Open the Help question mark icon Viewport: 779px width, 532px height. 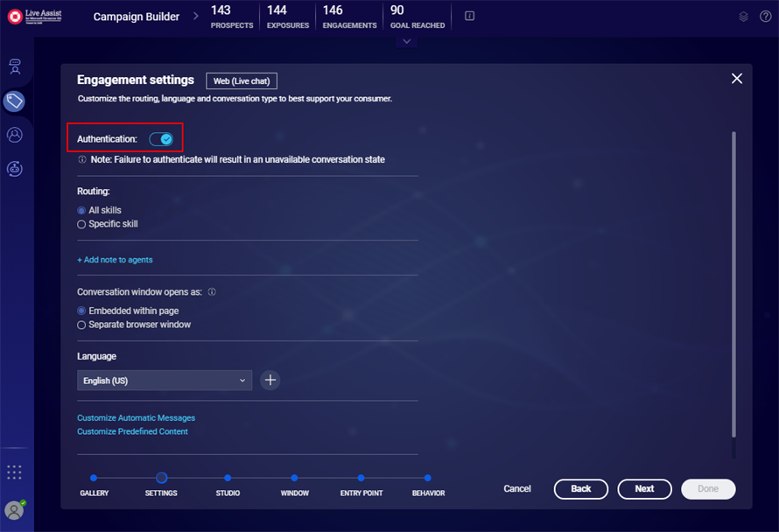765,17
